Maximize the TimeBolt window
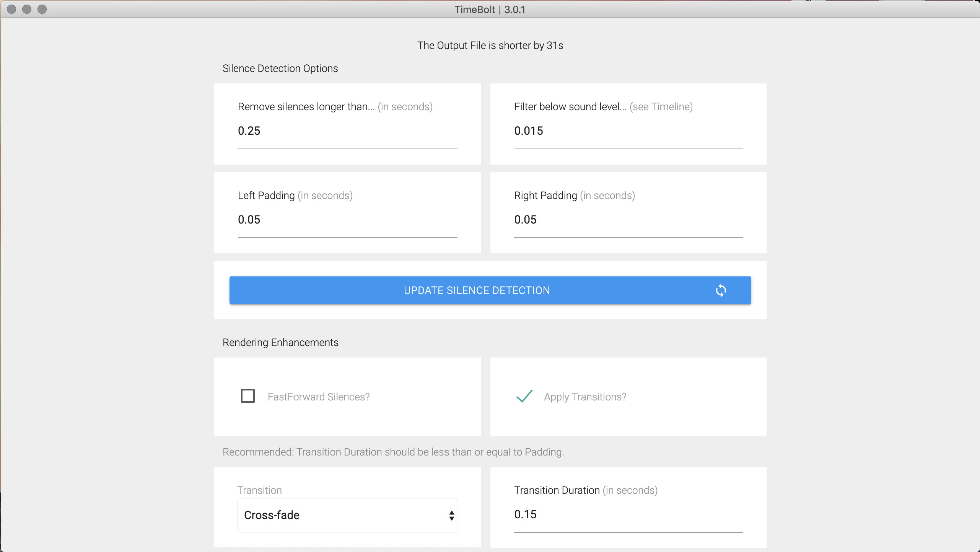The width and height of the screenshot is (980, 552). coord(42,9)
